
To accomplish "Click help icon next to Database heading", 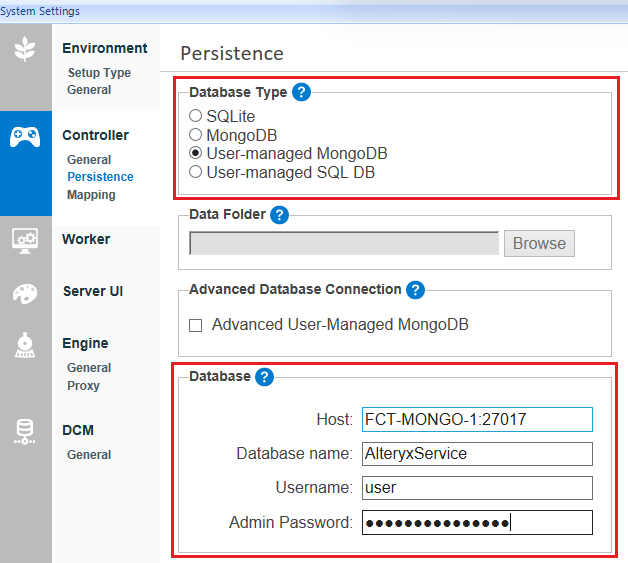I will 264,376.
